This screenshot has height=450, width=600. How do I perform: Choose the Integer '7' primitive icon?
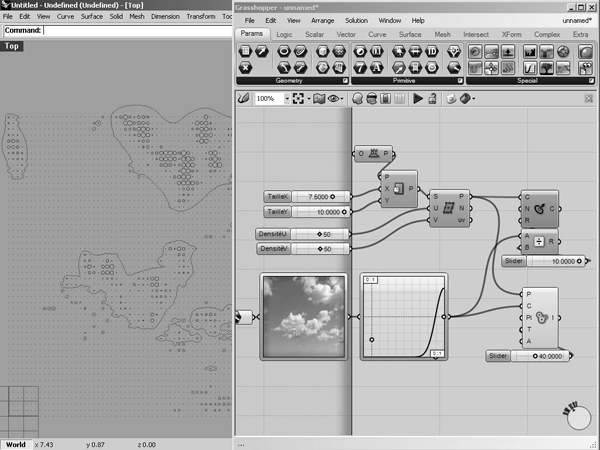pyautogui.click(x=360, y=68)
